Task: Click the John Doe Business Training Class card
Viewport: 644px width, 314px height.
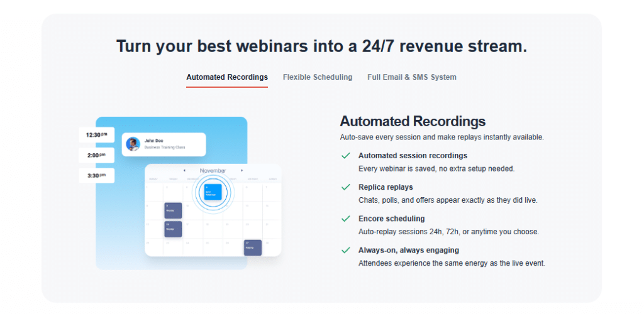Action: (x=164, y=144)
